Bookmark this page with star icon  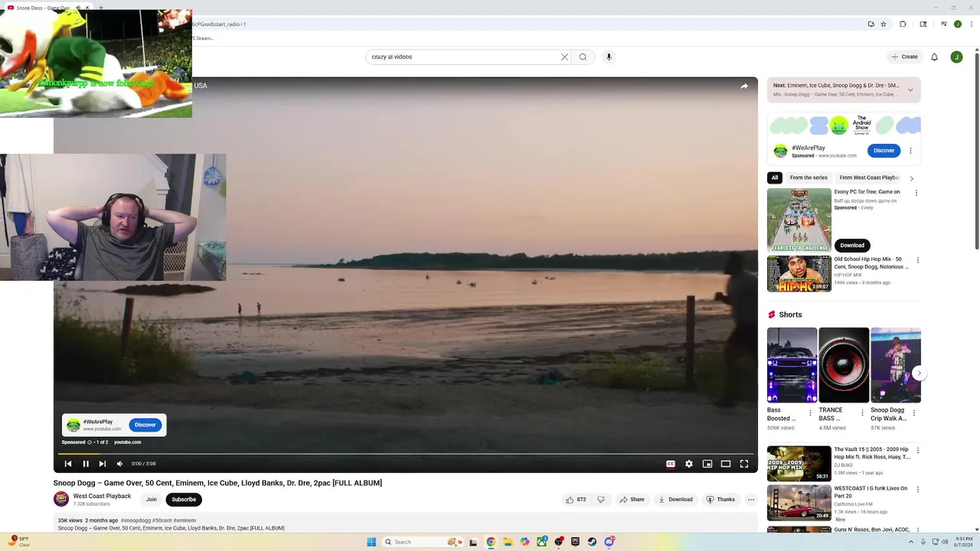(884, 24)
